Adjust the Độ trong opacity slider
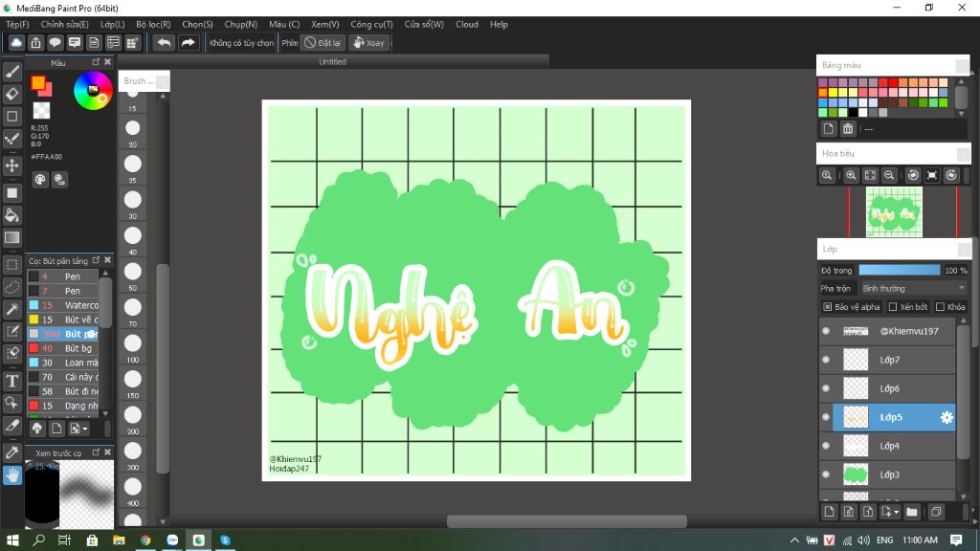Screen dimensions: 980x551 pos(899,270)
